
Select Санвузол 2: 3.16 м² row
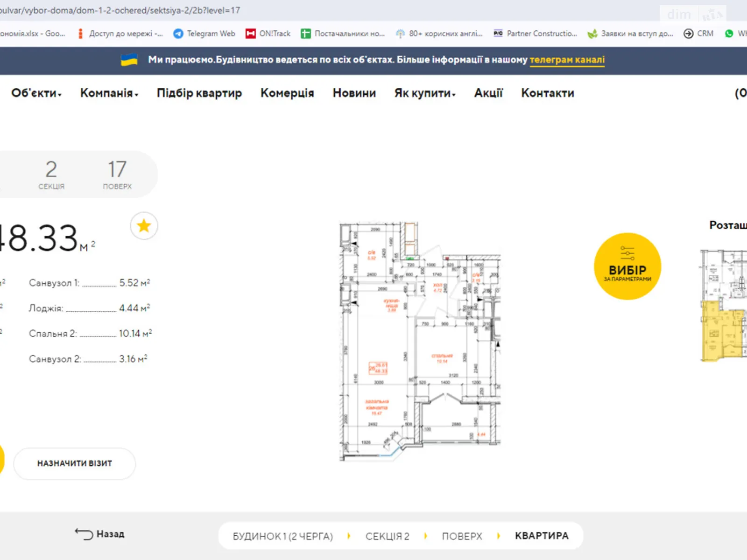pyautogui.click(x=88, y=358)
